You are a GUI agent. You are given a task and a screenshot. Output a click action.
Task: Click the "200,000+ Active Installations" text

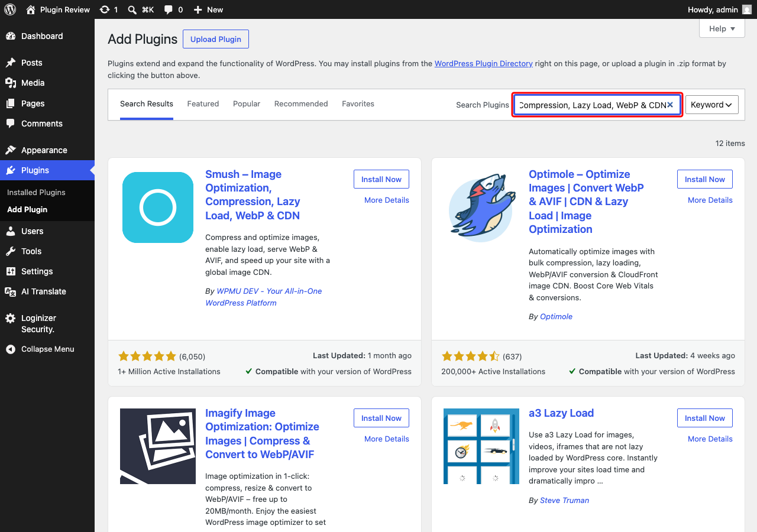[x=493, y=372]
